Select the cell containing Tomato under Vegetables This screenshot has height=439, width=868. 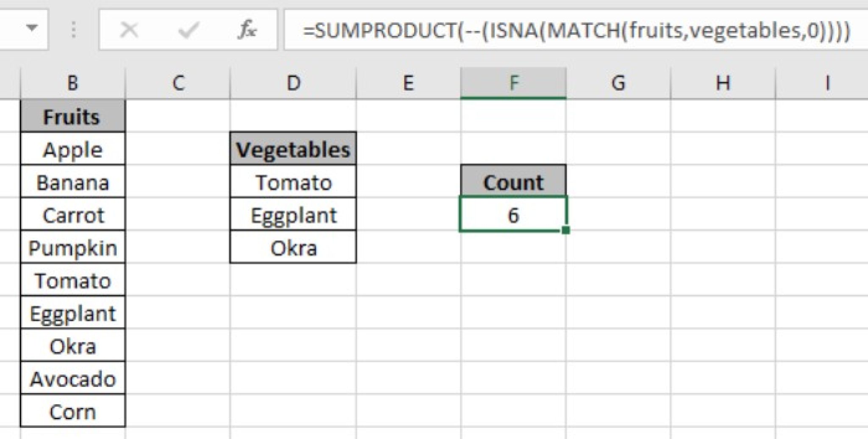click(293, 183)
